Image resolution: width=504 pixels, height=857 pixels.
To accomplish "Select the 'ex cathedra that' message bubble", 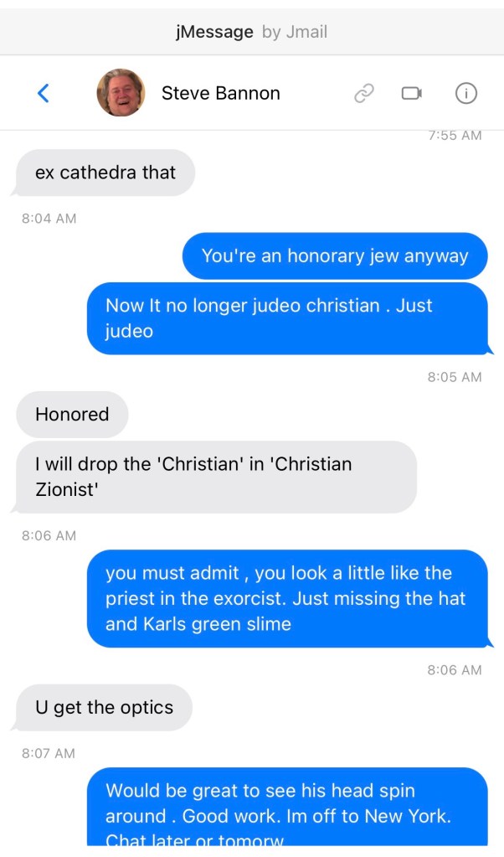I will tap(105, 173).
